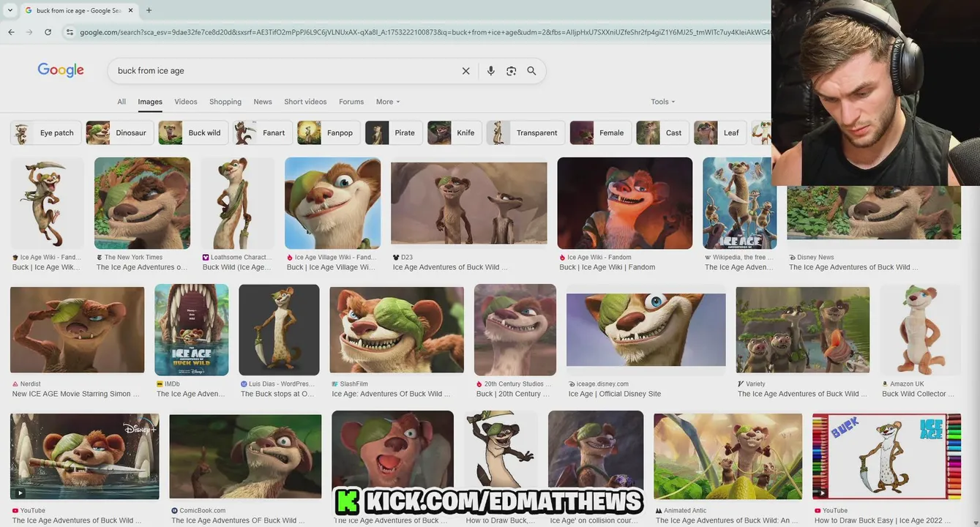The width and height of the screenshot is (980, 527).
Task: Filter images by Dinosaur chip
Action: point(119,133)
